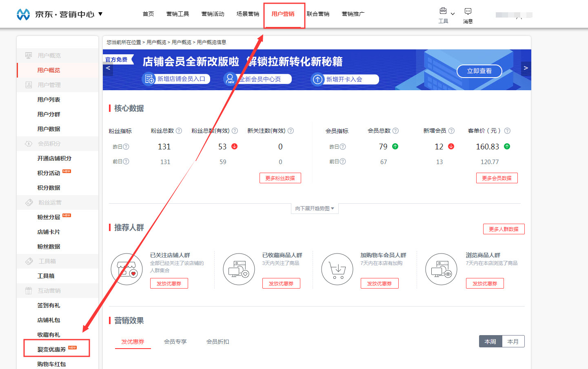Click help icon next to 新关注数(有效)
Screen dimensions: 588x369
pos(291,131)
